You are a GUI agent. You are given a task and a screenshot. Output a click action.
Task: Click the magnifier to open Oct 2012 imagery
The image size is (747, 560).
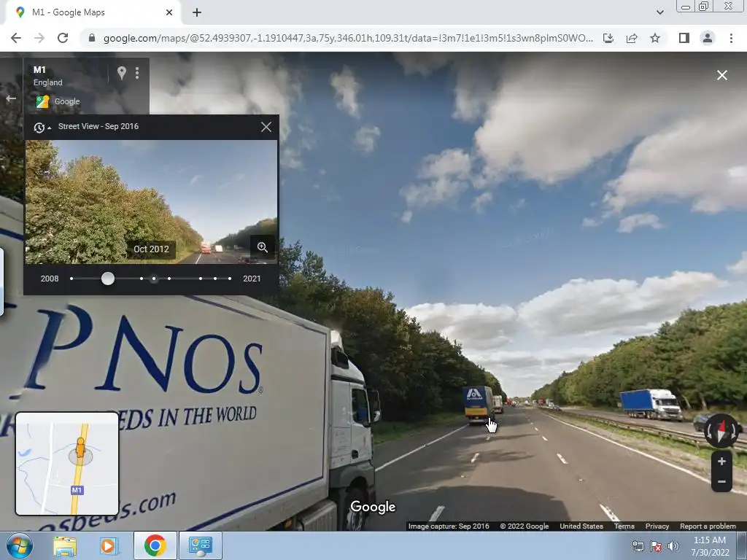(263, 247)
